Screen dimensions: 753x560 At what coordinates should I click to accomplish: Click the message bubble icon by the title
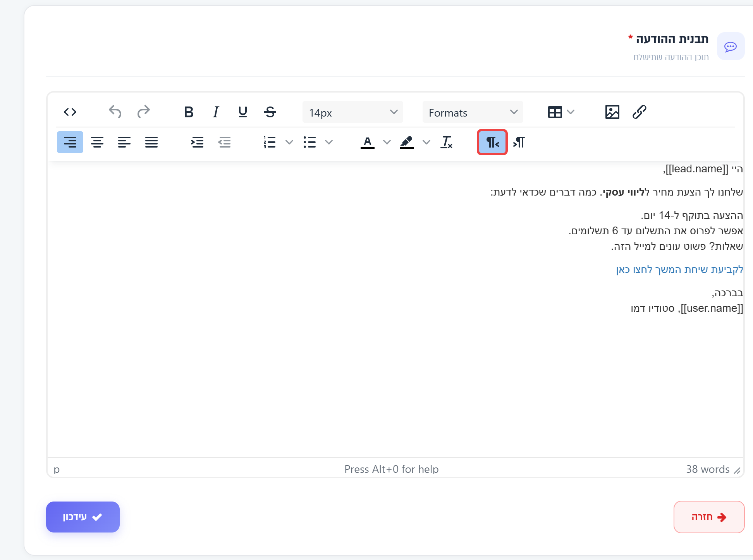click(731, 46)
